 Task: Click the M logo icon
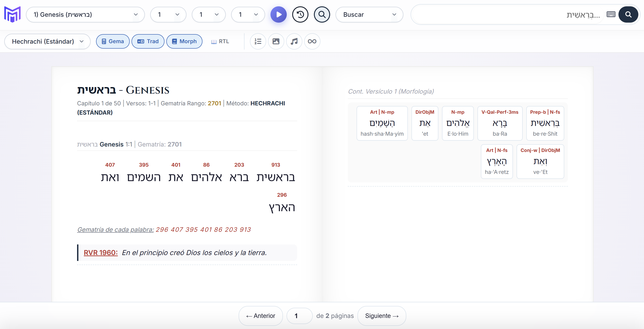tap(12, 14)
